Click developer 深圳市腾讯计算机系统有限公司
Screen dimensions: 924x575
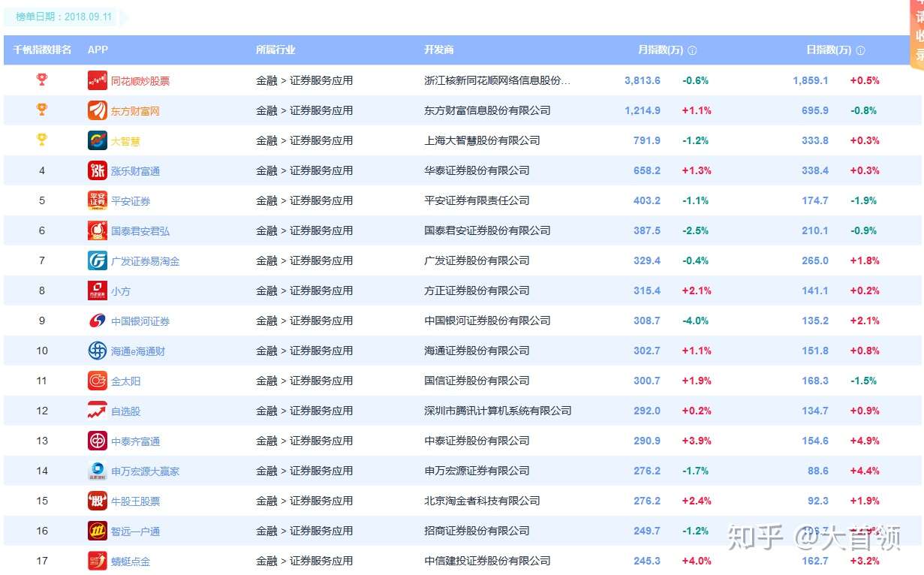click(498, 411)
